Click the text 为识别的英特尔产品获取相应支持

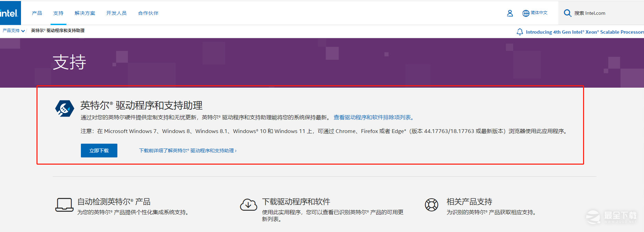point(492,212)
